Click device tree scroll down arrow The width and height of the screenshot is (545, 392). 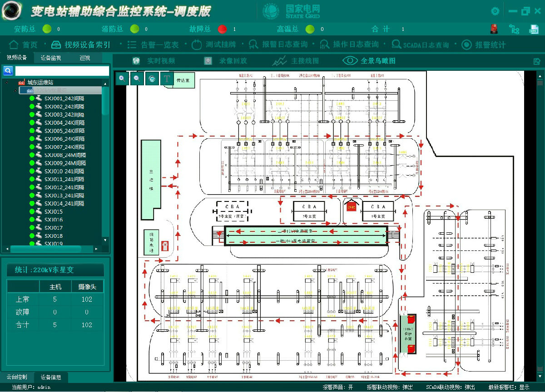point(105,240)
